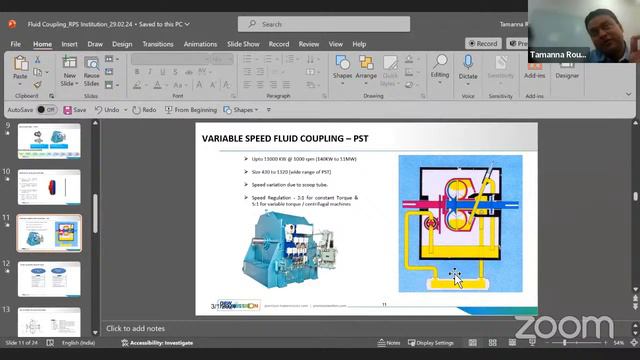
Task: Switch to the Draw tab
Action: click(95, 44)
